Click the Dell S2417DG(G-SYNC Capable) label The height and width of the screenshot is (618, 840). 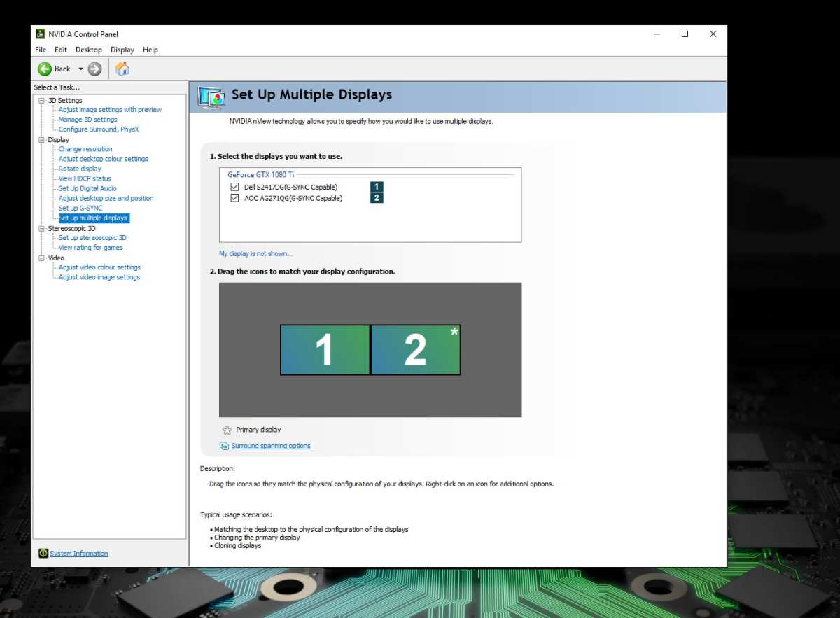click(290, 187)
